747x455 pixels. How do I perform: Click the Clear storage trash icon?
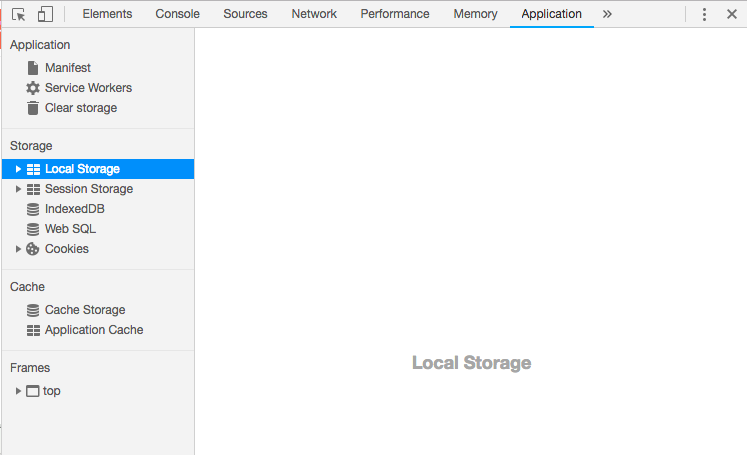[x=33, y=108]
